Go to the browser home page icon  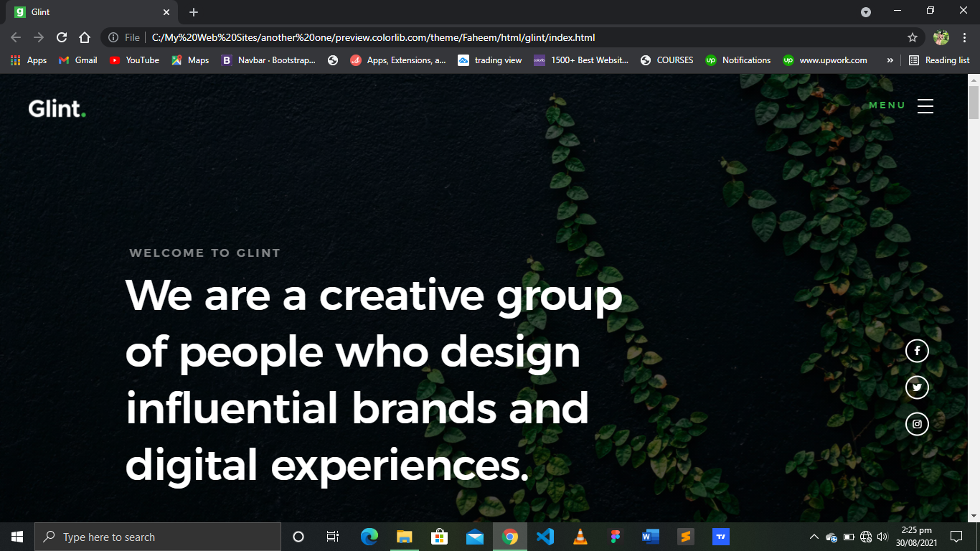tap(85, 37)
